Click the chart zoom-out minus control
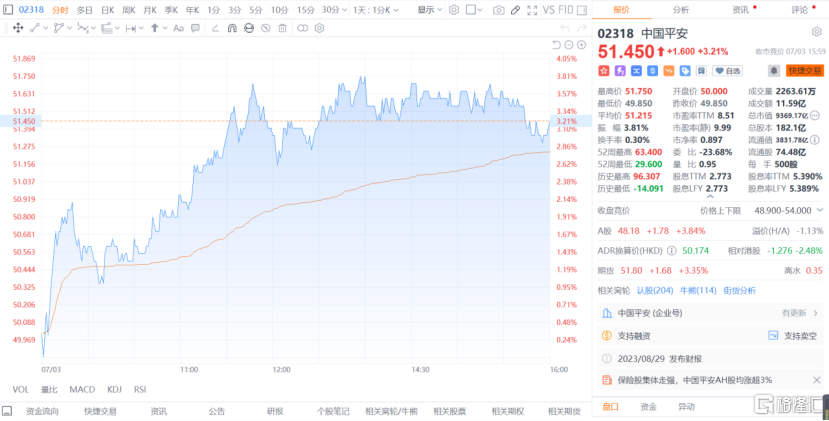The height and width of the screenshot is (421, 829). point(568,45)
